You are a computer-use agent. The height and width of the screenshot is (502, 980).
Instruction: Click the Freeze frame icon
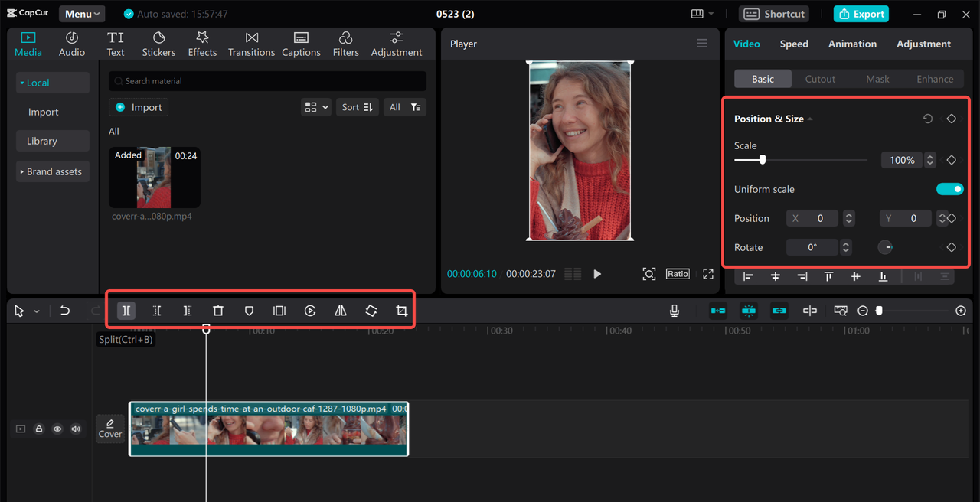point(279,311)
